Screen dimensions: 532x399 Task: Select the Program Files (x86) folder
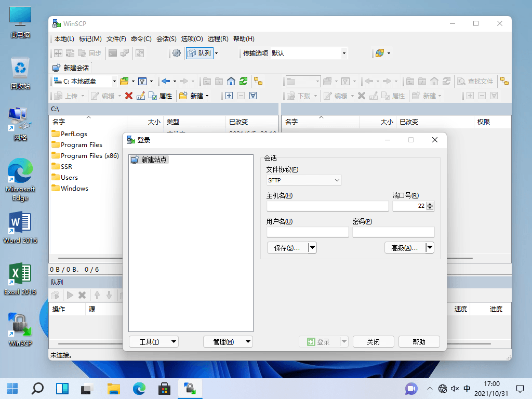(85, 156)
